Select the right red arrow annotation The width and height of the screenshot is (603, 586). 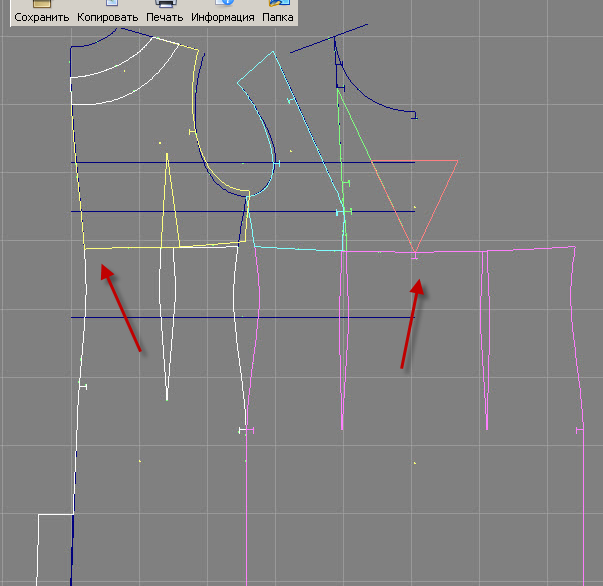click(412, 324)
